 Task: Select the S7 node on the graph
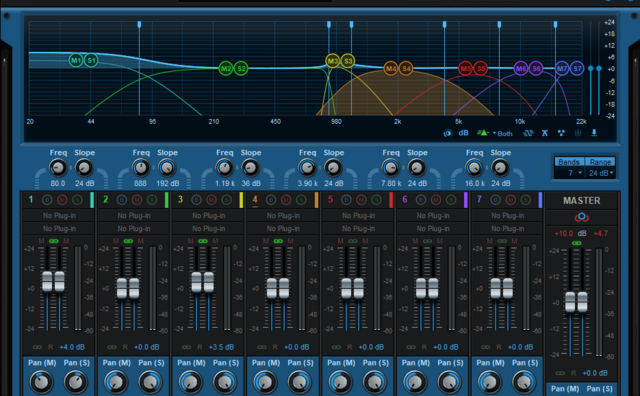point(577,68)
